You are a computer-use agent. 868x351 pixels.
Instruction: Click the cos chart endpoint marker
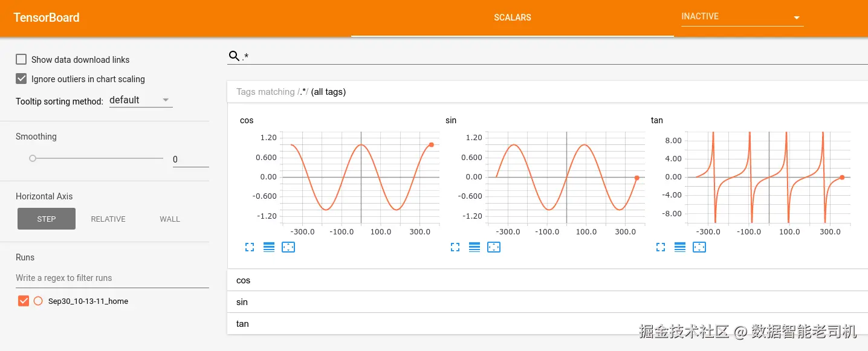431,145
